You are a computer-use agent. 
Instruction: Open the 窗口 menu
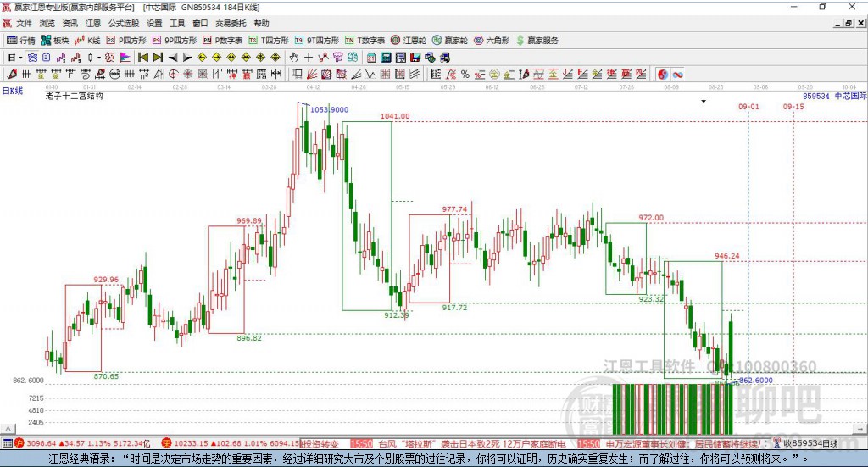coord(200,23)
